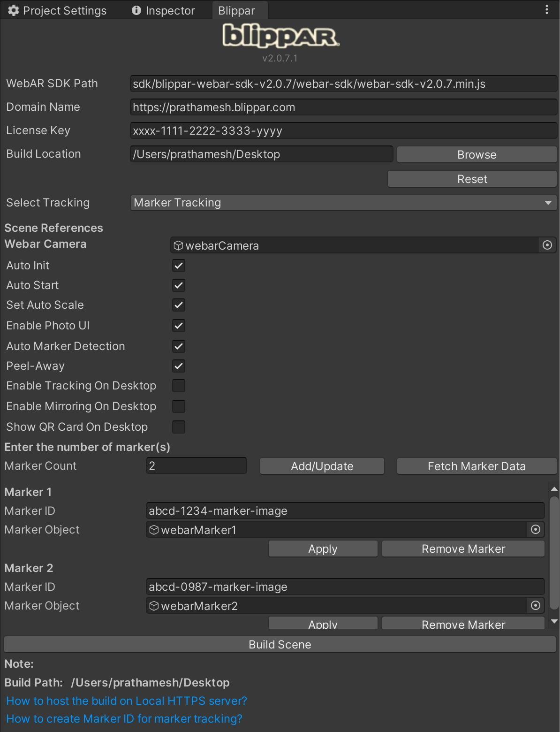Click the License Key input field
The image size is (560, 732).
click(x=343, y=131)
